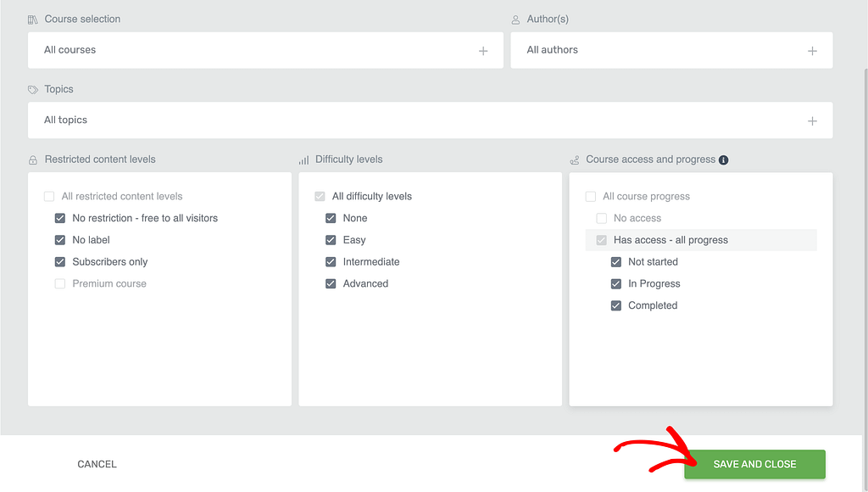
Task: Click the tag icon next to Topics
Action: 33,89
